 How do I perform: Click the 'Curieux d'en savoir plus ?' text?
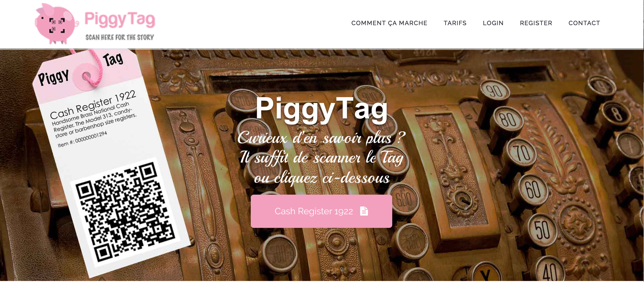pyautogui.click(x=321, y=138)
